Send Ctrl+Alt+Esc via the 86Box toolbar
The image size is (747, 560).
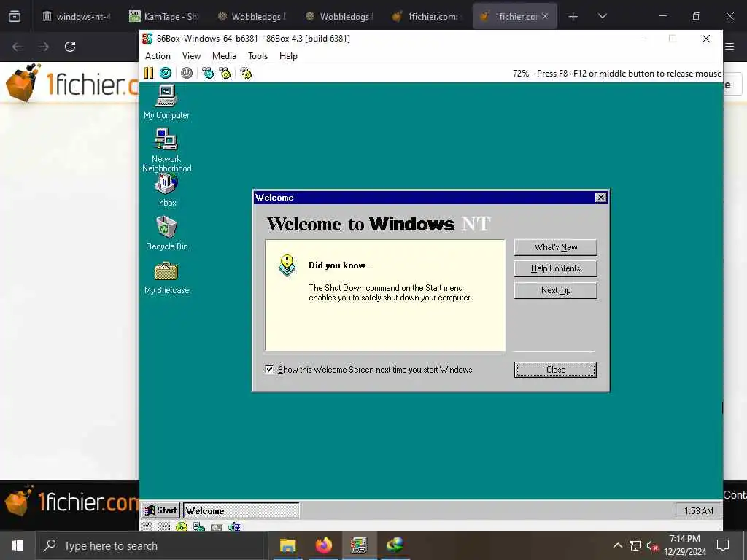225,73
